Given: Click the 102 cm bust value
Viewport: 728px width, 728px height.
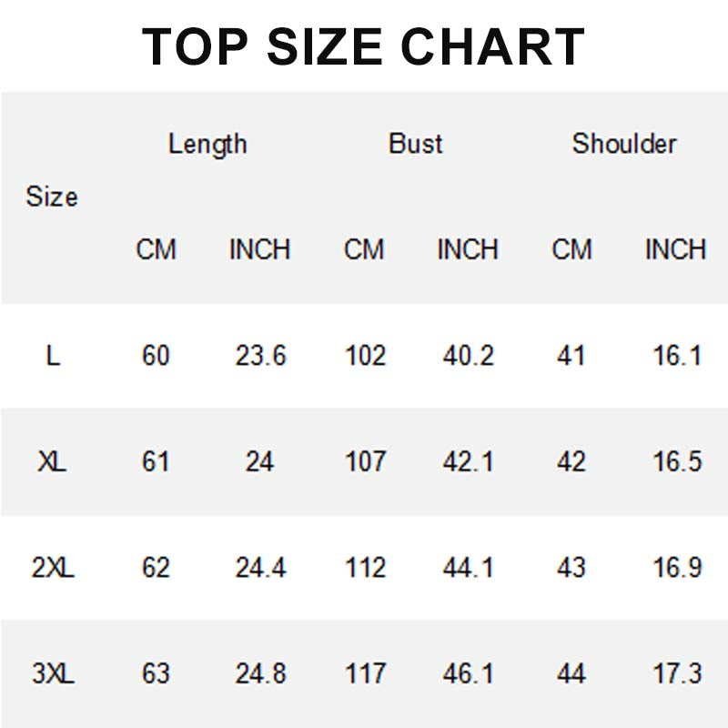Looking at the screenshot, I should click(x=365, y=356).
